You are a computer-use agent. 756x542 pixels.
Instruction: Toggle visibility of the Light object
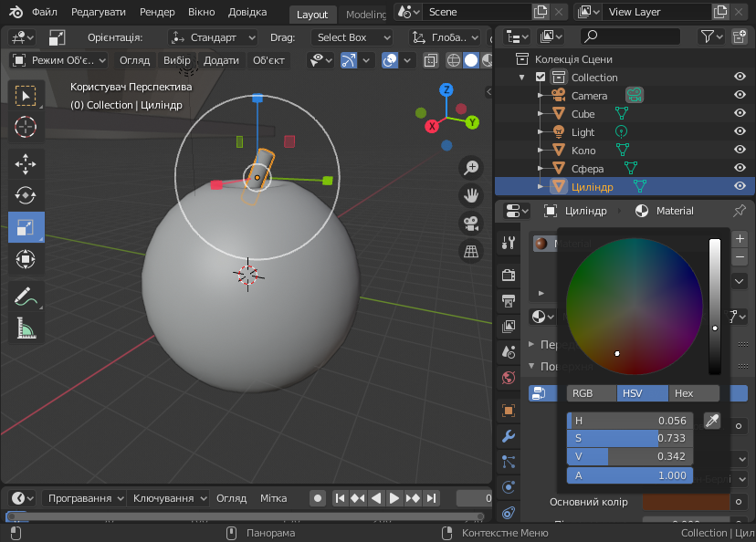(740, 132)
